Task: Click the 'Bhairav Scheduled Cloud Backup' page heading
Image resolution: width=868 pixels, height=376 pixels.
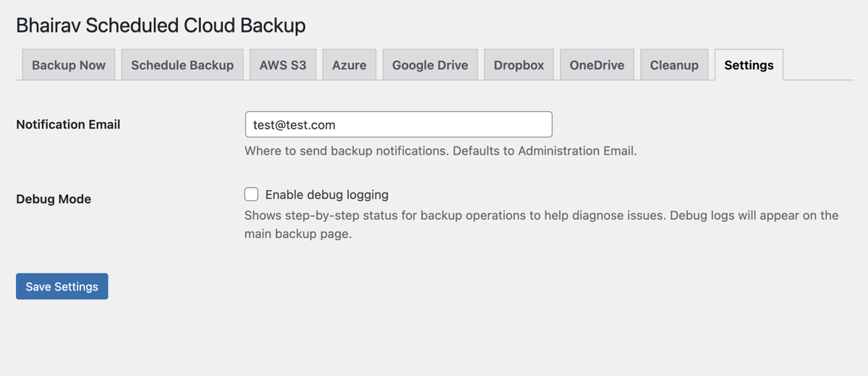Action: [x=161, y=25]
